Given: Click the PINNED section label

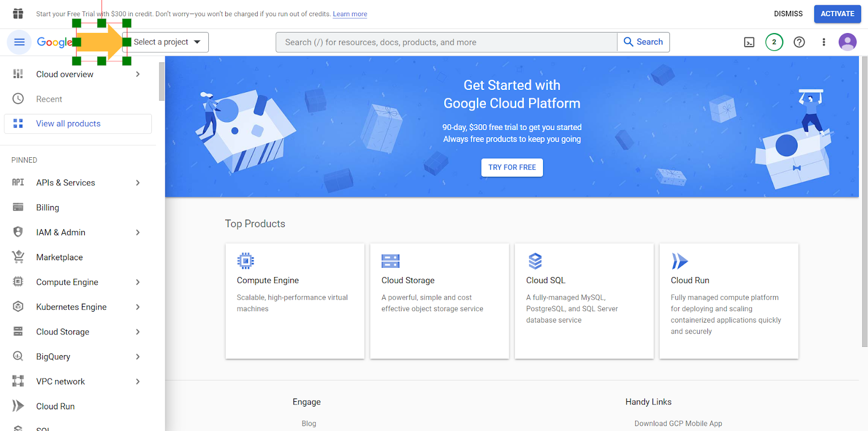Looking at the screenshot, I should click(24, 160).
